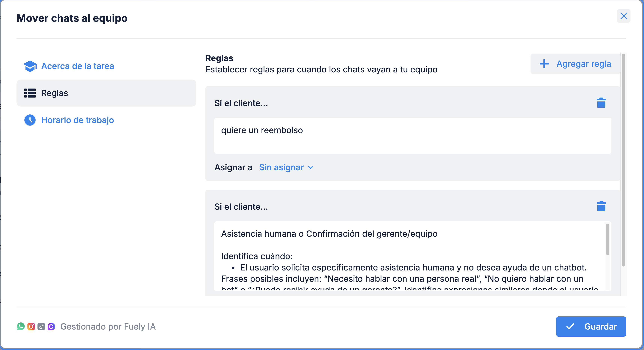The width and height of the screenshot is (644, 350).
Task: Click the graduation cap icon beside Acerca de la tarea
Action: (30, 66)
